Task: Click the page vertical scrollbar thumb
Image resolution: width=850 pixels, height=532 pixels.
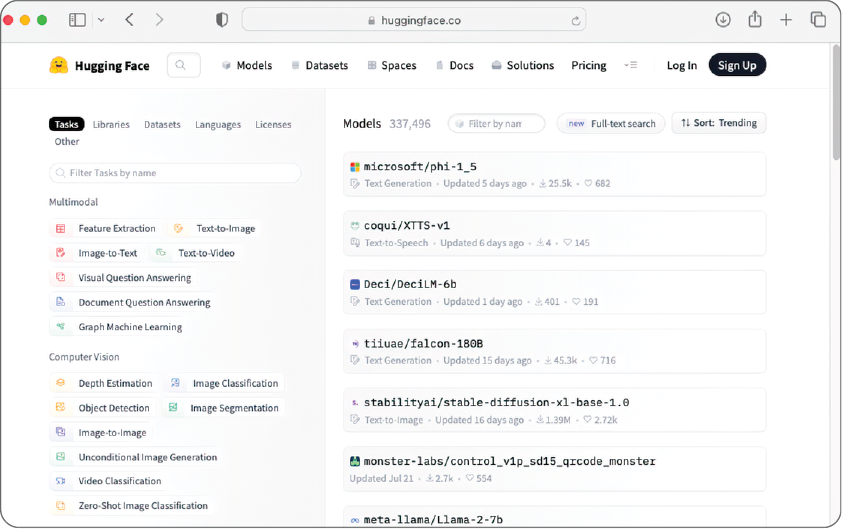Action: (836, 103)
